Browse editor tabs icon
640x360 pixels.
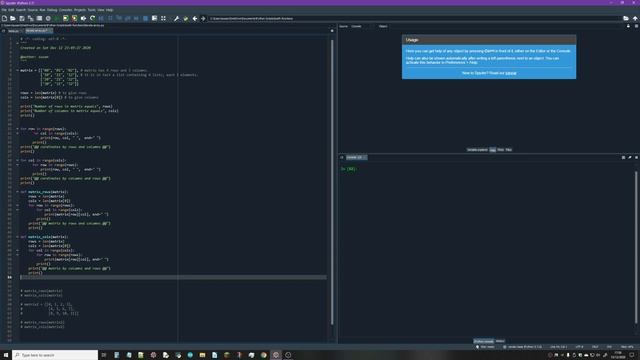[x=4, y=31]
